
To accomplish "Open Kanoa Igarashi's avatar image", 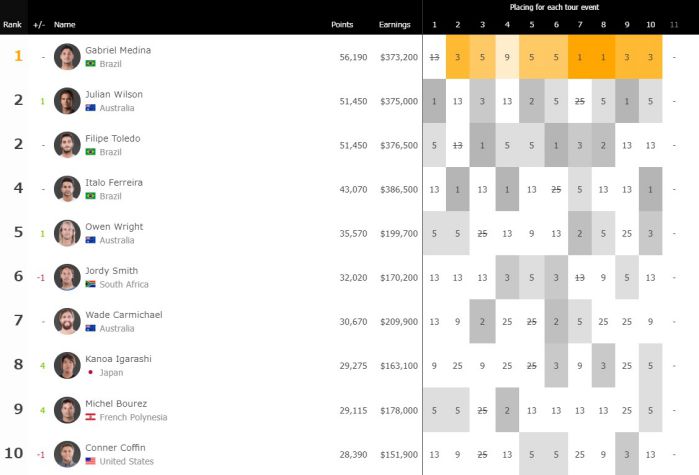I will coord(67,365).
